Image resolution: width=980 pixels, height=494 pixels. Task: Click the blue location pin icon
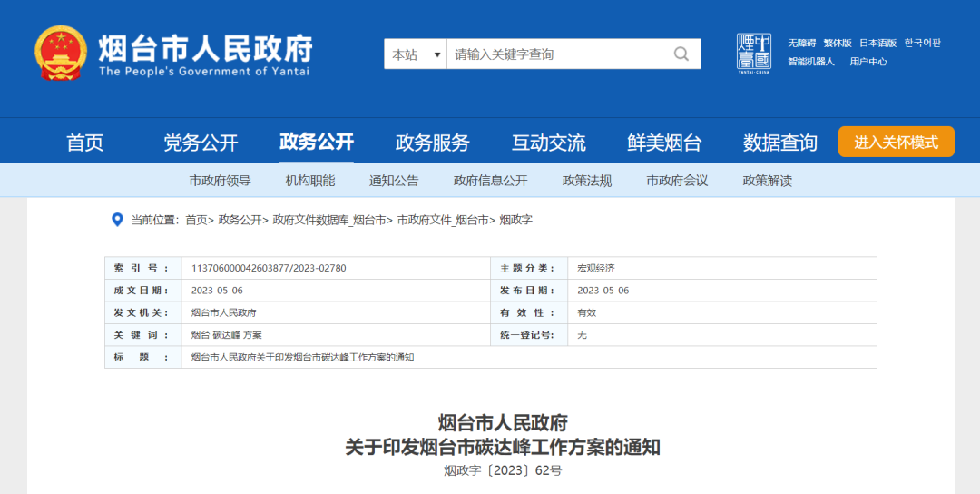[116, 220]
